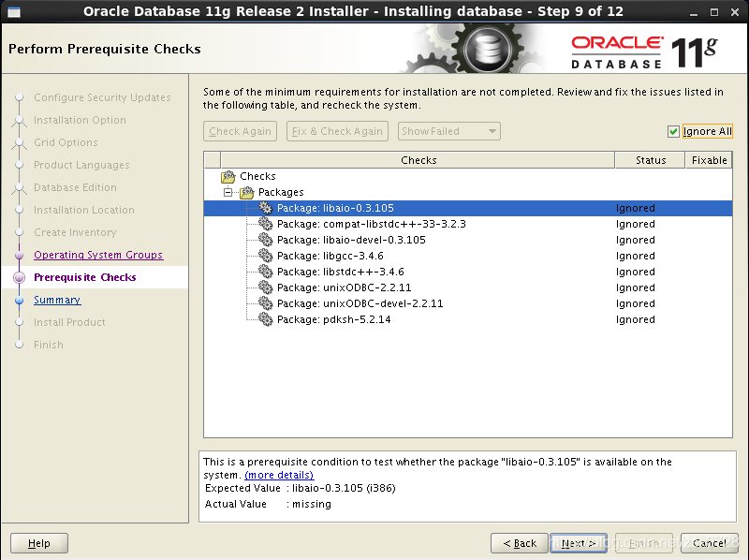This screenshot has height=560, width=749.
Task: Go back with the Back button
Action: [x=520, y=543]
